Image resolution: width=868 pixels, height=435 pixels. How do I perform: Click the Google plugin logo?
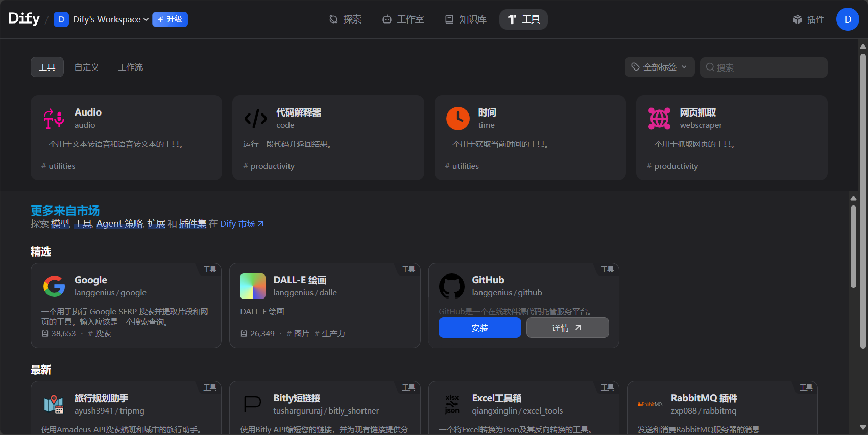(54, 286)
